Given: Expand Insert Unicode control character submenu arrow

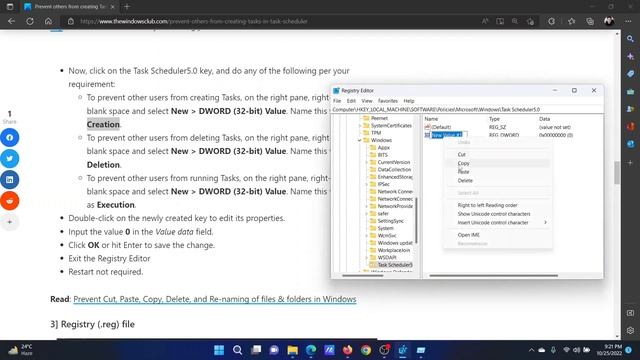Looking at the screenshot, I should pos(545,222).
